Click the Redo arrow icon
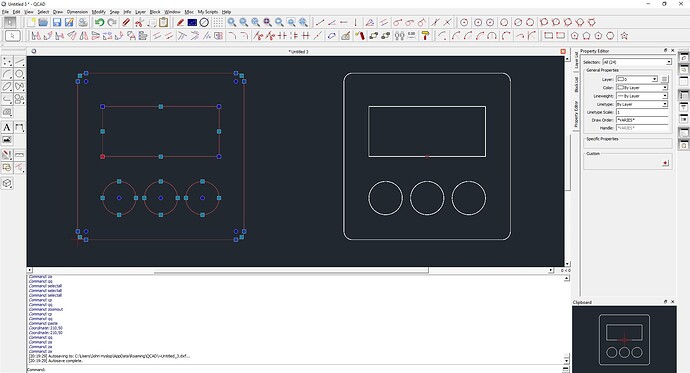The image size is (690, 373). pyautogui.click(x=112, y=22)
